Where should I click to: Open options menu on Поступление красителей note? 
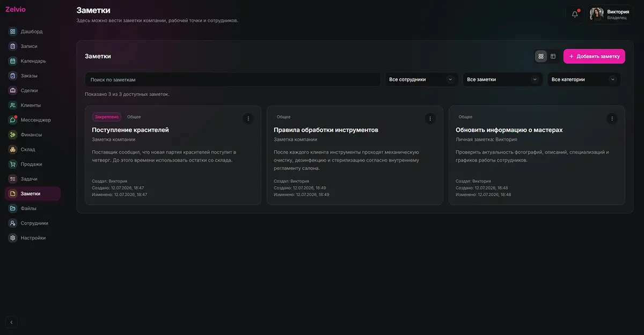(x=248, y=118)
